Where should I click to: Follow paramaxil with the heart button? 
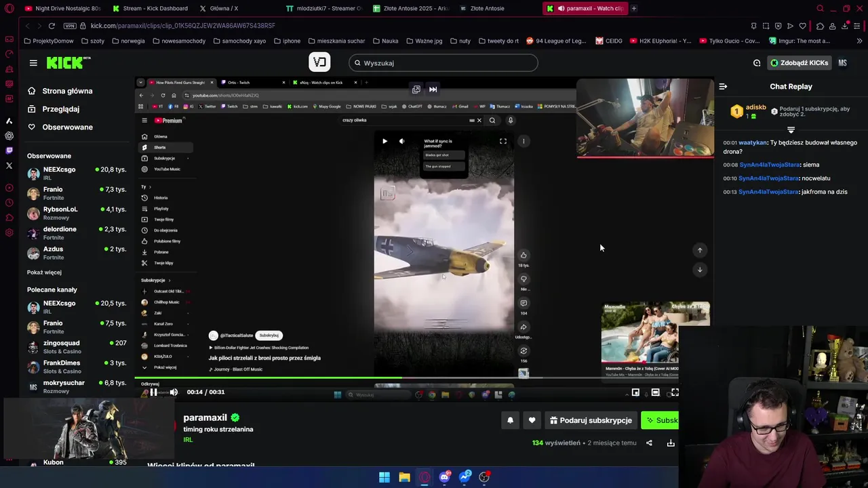click(x=532, y=420)
